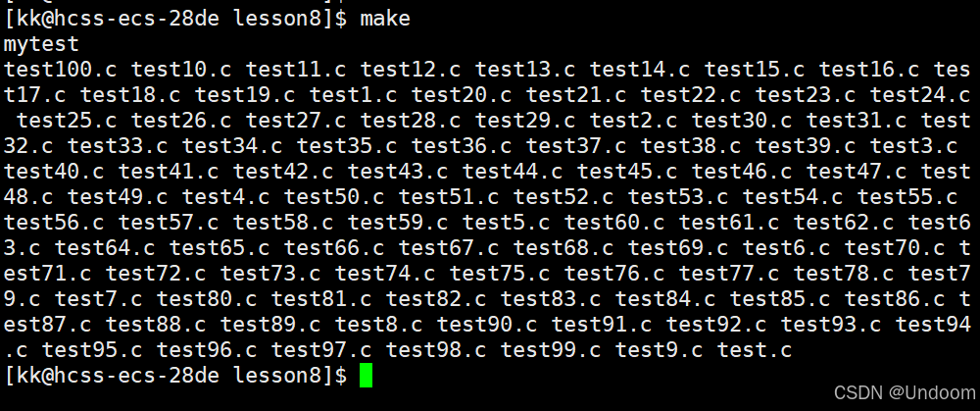Click on test8.c filename
Image resolution: width=980 pixels, height=411 pixels.
[378, 326]
